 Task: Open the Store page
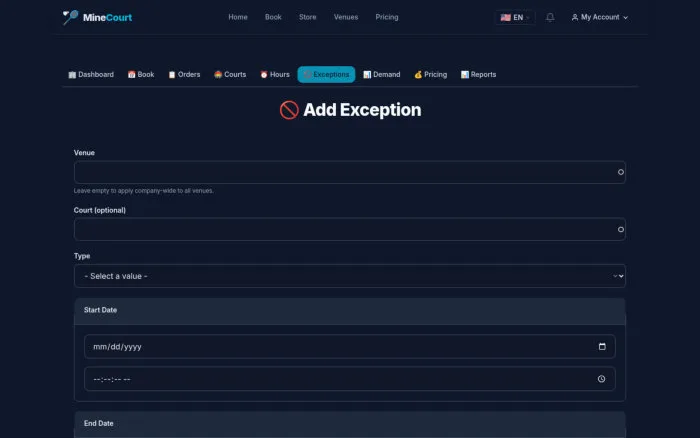pyautogui.click(x=308, y=17)
